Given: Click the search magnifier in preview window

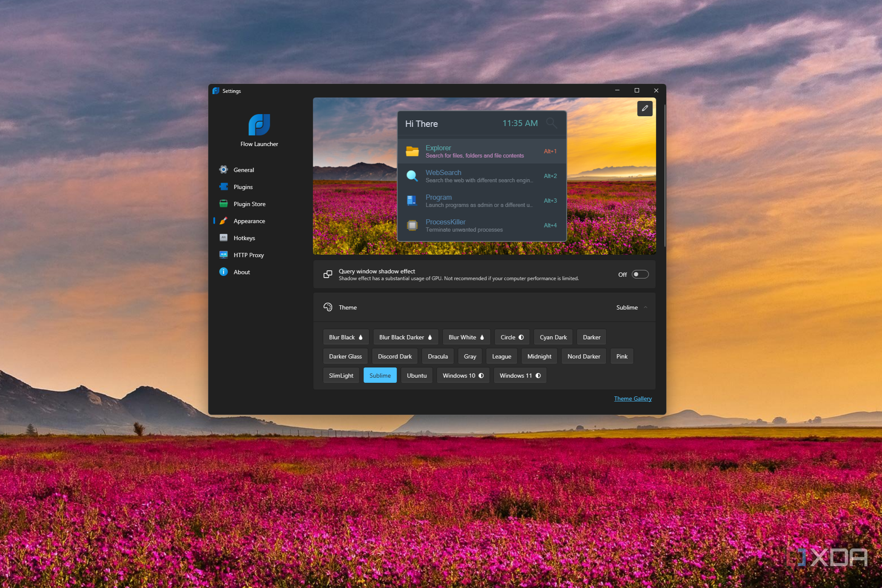Looking at the screenshot, I should pos(551,123).
